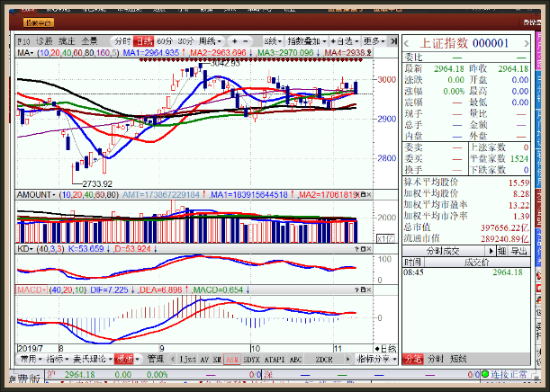Select the ljzd indicator tab

click(x=187, y=359)
